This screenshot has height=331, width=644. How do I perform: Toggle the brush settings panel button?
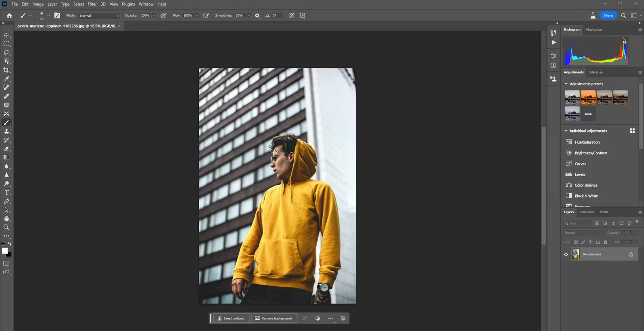[57, 15]
